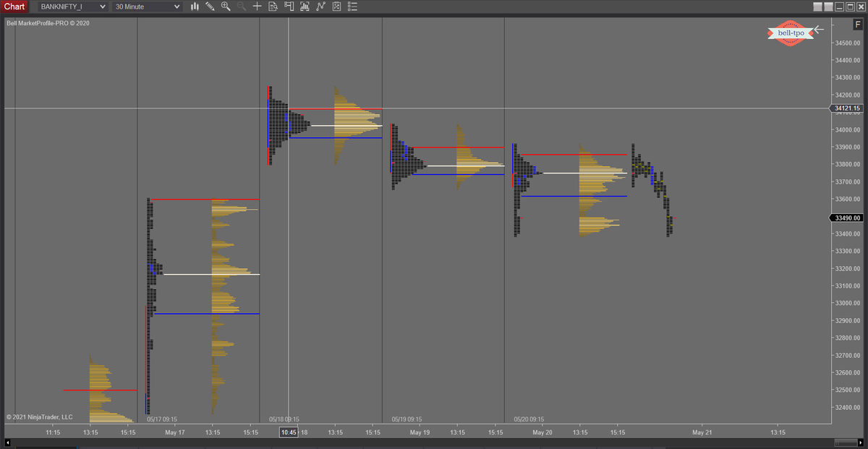The image size is (868, 449).
Task: Click the May 19 date label
Action: 420,432
